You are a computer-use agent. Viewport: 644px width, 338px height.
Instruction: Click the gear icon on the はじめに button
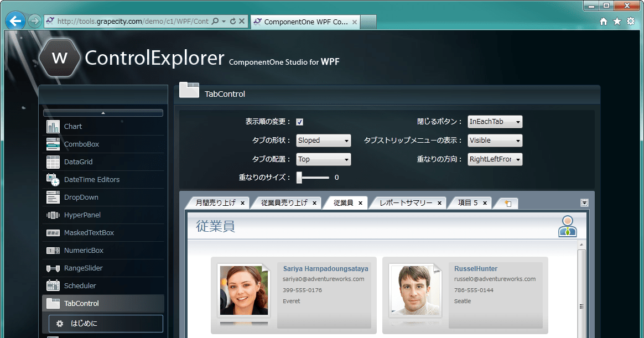(61, 324)
